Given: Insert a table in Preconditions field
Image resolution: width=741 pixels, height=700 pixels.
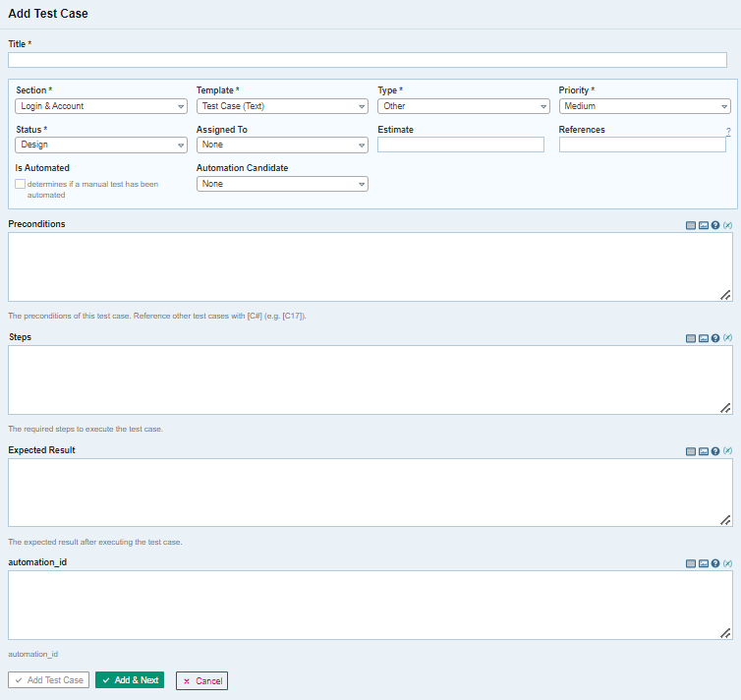Looking at the screenshot, I should (691, 225).
